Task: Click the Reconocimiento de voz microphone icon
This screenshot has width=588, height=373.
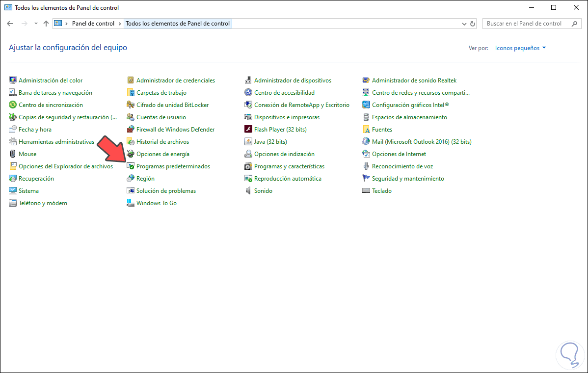Action: click(366, 166)
